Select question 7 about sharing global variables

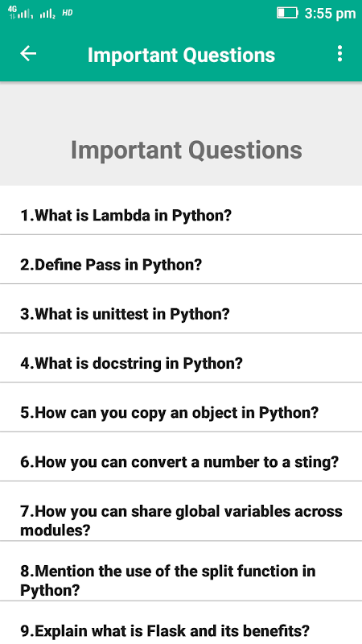click(x=181, y=520)
